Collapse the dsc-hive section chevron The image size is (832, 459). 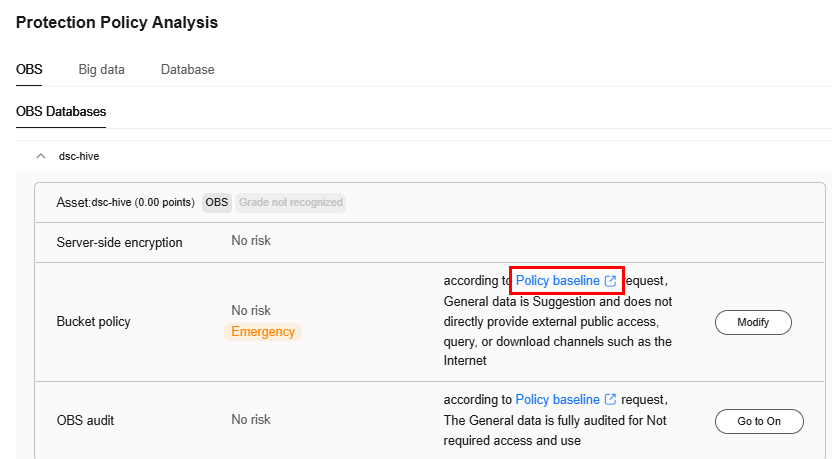40,157
